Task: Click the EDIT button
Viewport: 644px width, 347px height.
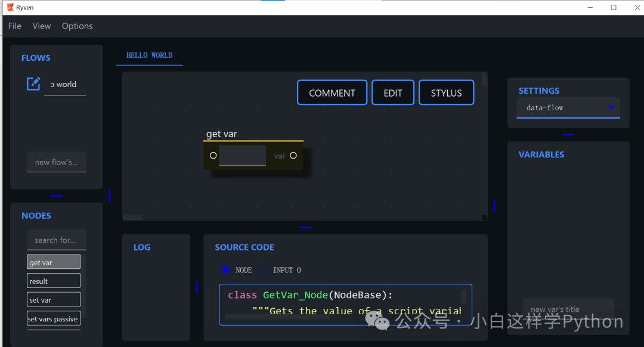Action: [x=392, y=93]
